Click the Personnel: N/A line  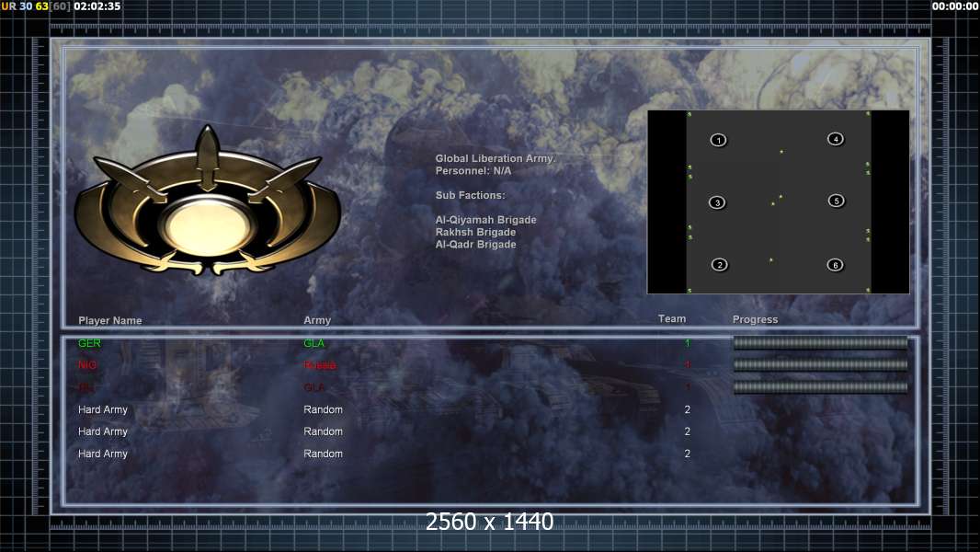coord(473,171)
